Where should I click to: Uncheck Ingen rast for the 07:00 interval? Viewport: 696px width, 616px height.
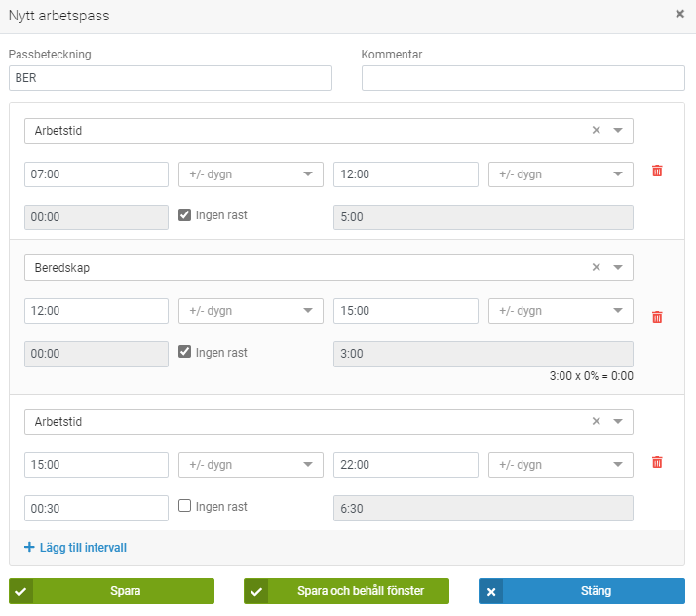(x=185, y=215)
